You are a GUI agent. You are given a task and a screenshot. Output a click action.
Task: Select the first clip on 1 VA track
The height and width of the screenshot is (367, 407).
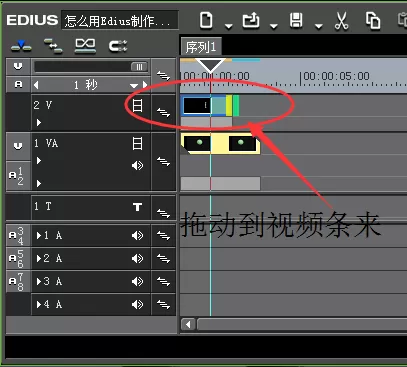pos(197,143)
